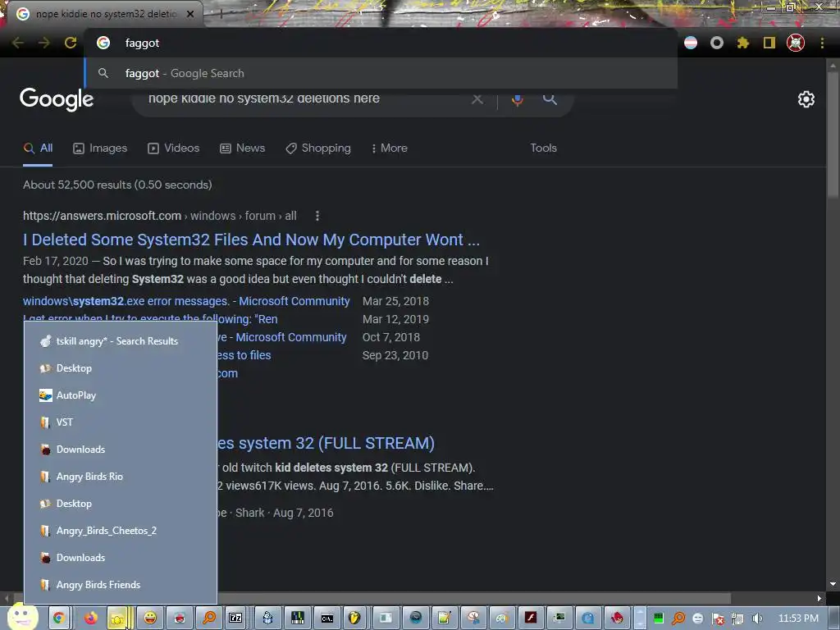840x630 pixels.
Task: Switch to the News results tab
Action: [x=243, y=148]
